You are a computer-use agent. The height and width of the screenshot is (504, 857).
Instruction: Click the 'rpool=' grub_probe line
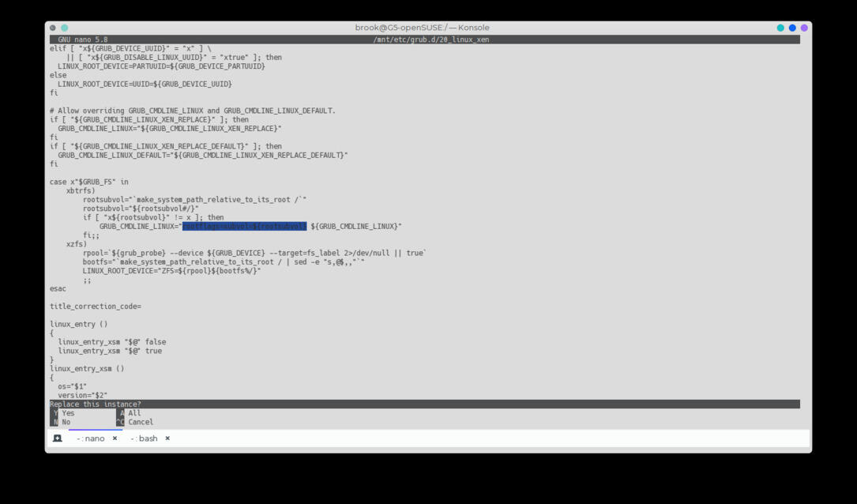point(254,253)
